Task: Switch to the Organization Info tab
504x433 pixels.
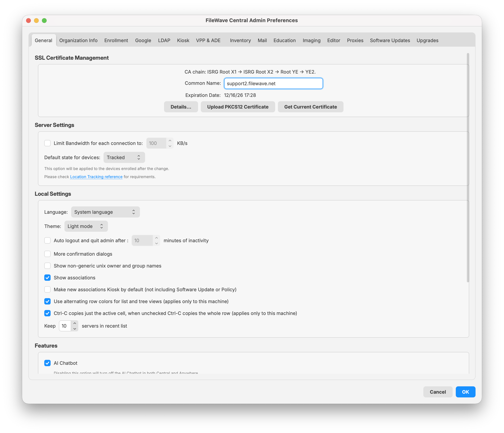Action: (78, 40)
